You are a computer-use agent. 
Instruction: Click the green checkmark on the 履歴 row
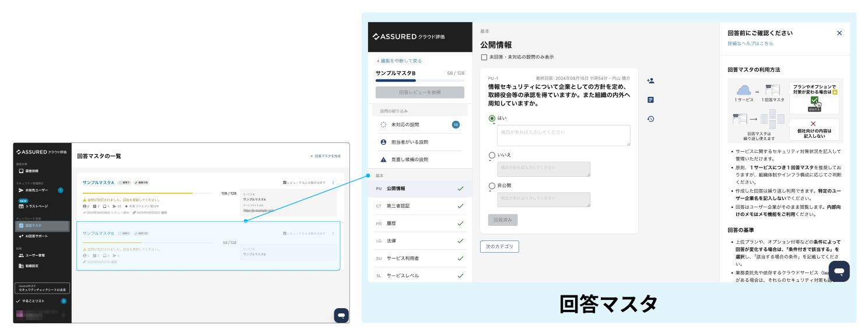point(460,223)
